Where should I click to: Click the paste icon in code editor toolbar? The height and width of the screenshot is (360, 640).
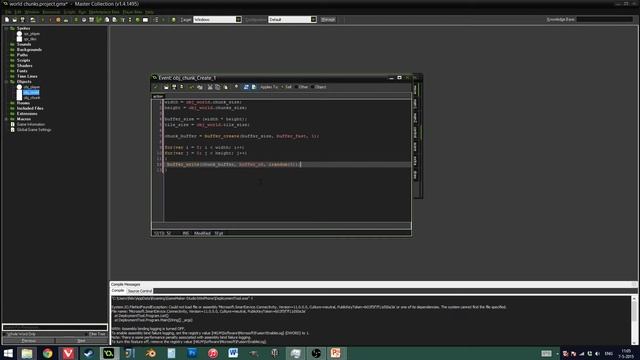[226, 87]
